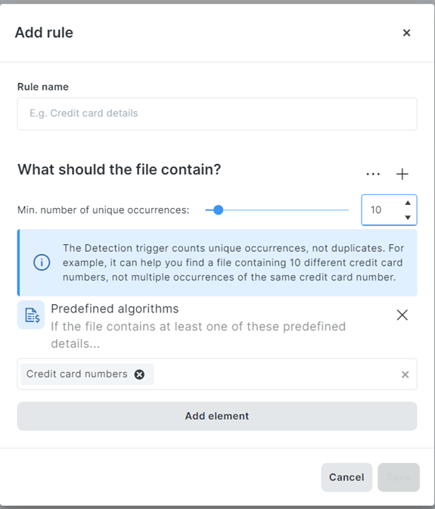
Task: Remove the Predefined algorithms element
Action: tap(402, 315)
